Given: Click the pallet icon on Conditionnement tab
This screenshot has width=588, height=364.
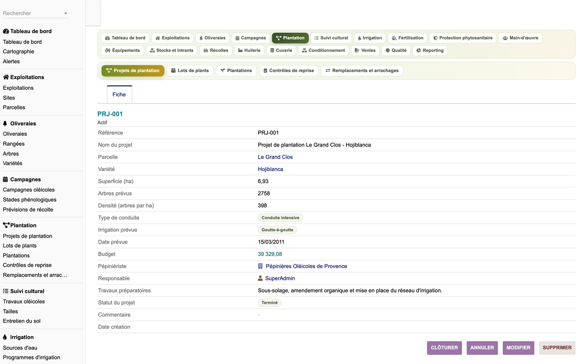Looking at the screenshot, I should point(304,50).
